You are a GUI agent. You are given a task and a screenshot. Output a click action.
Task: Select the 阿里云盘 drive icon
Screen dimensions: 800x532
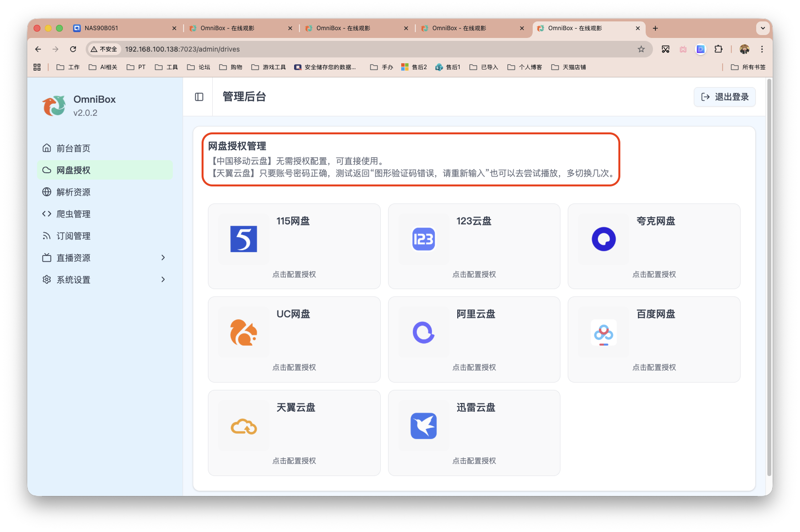[x=423, y=332]
